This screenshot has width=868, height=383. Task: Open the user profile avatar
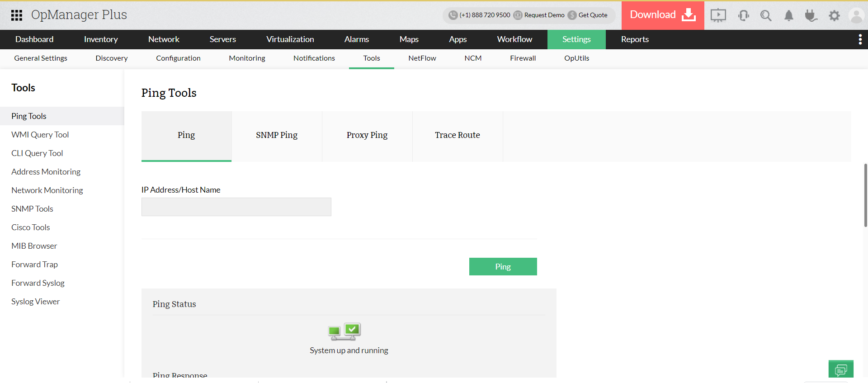click(x=856, y=16)
